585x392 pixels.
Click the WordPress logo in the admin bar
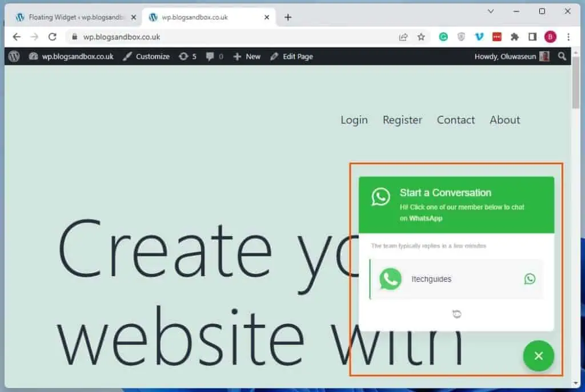click(x=13, y=56)
